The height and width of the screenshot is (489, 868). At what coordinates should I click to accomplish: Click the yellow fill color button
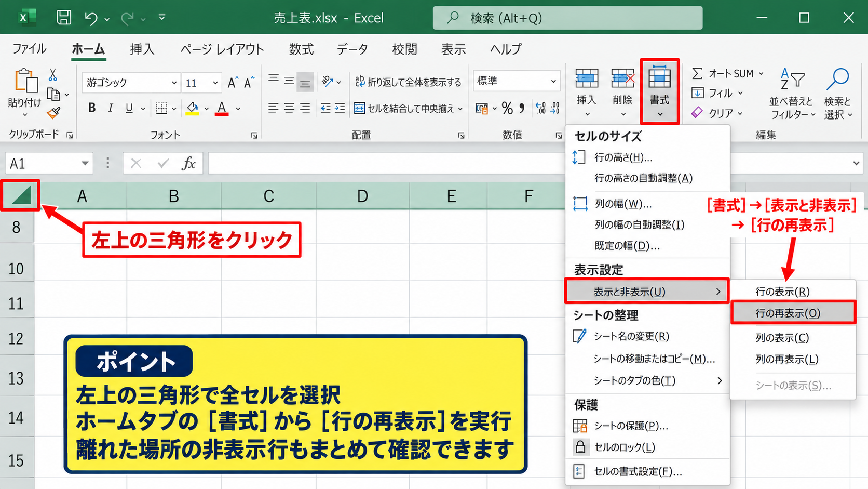193,108
